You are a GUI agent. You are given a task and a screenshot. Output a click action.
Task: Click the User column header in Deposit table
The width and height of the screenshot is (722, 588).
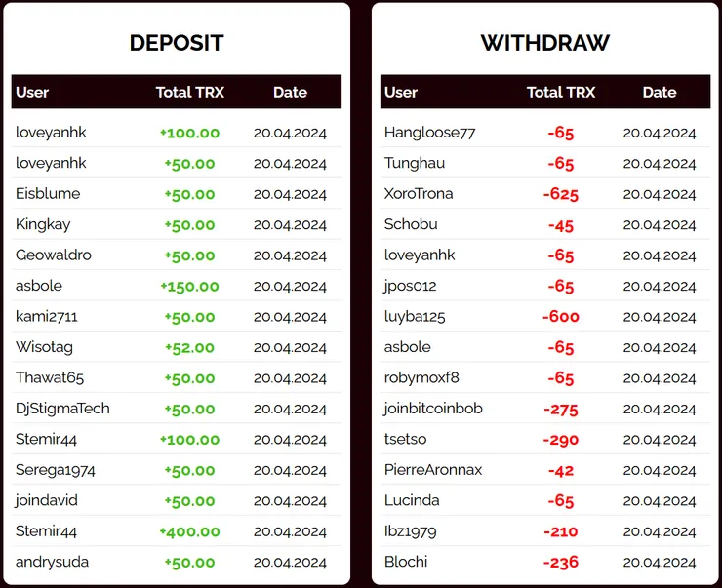coord(32,92)
